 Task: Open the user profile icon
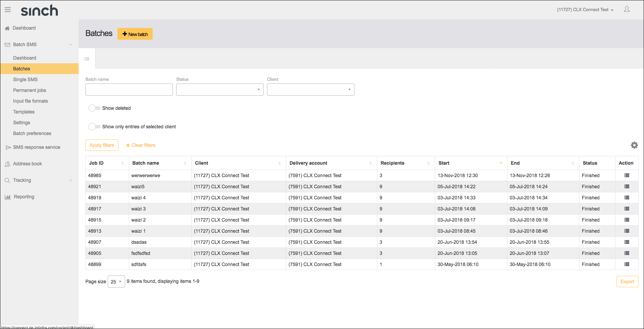[627, 9]
